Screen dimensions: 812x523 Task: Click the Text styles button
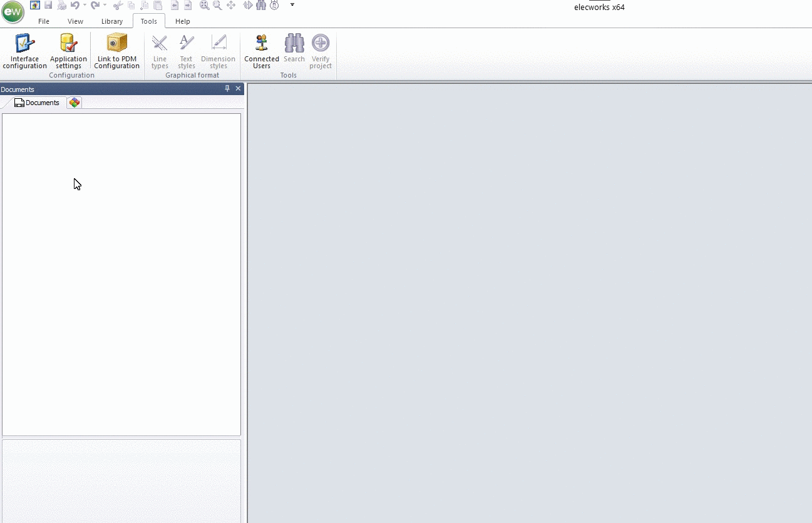coord(187,51)
